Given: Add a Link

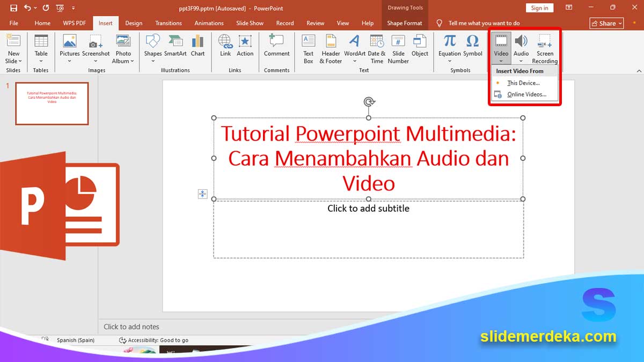Looking at the screenshot, I should click(225, 46).
